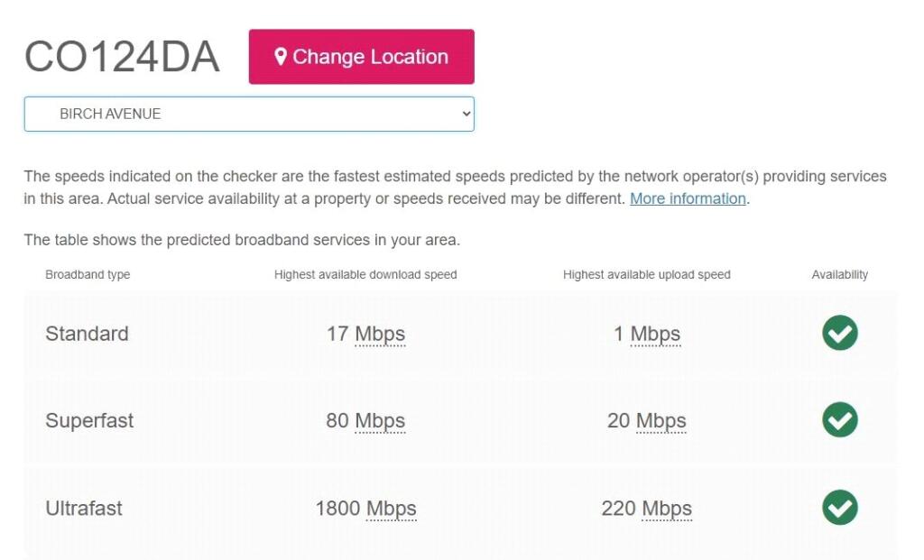Click the Highest available download speed header
The image size is (924, 560).
pos(366,274)
